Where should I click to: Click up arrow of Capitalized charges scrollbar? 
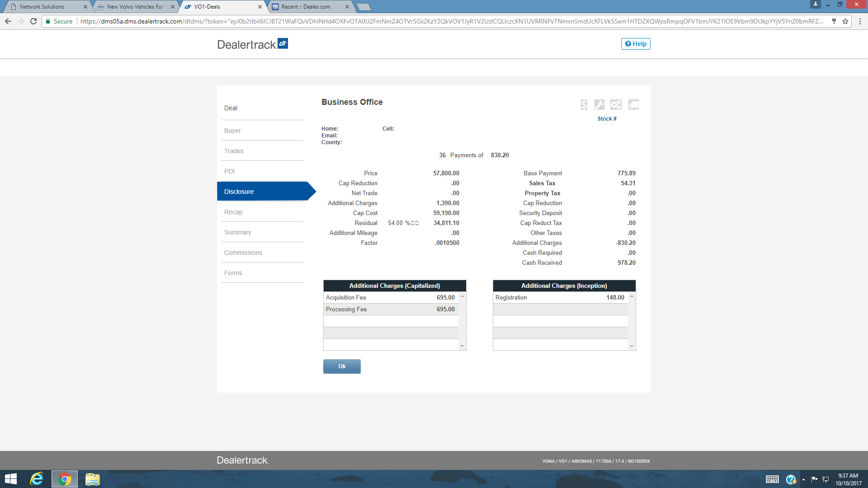[462, 296]
